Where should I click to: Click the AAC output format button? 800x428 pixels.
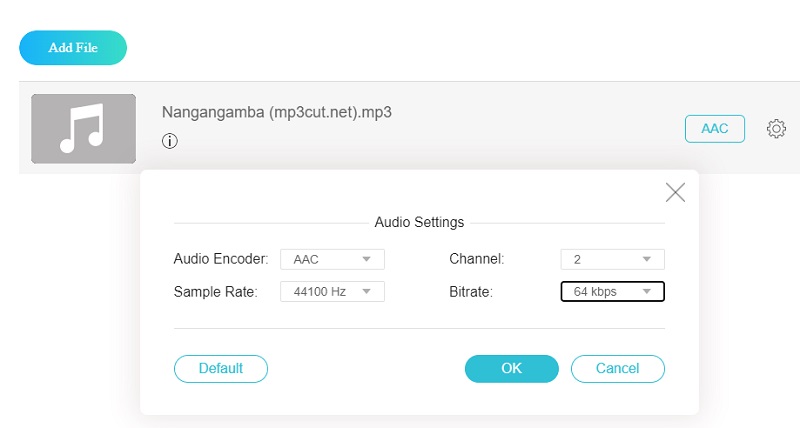pyautogui.click(x=714, y=129)
